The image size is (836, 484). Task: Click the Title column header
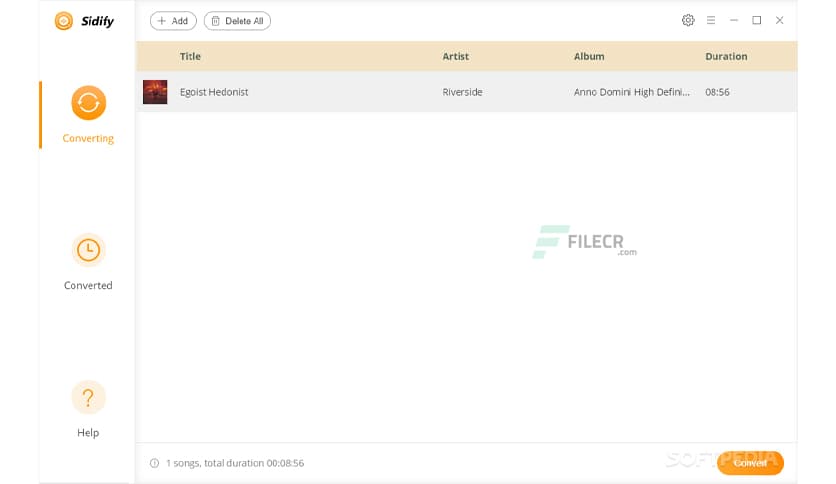point(190,57)
